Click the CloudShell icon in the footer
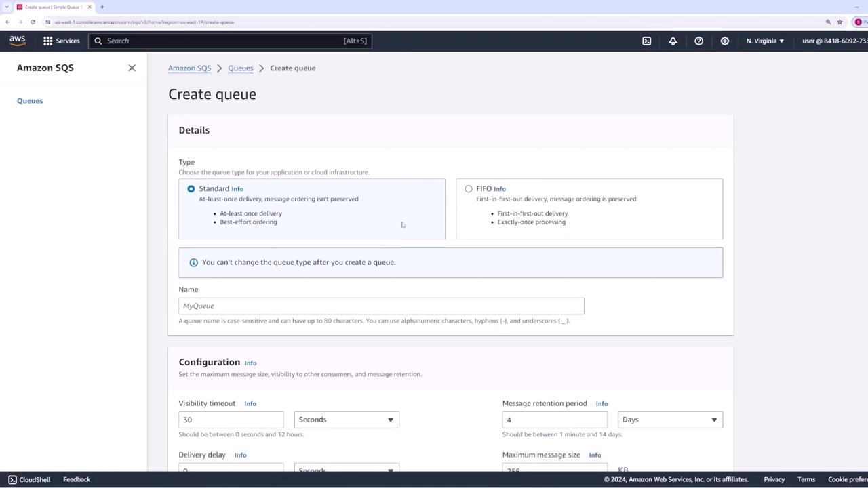Image resolution: width=868 pixels, height=488 pixels. pos(12,479)
